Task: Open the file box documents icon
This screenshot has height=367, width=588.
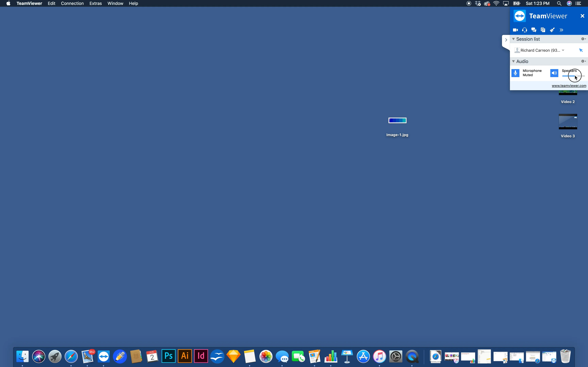Action: [543, 30]
